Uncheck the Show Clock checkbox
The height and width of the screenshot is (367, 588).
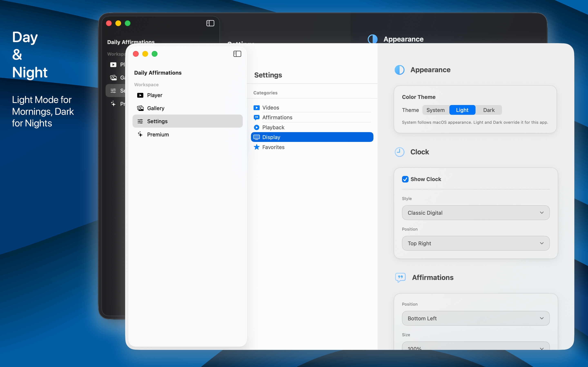[x=405, y=179]
